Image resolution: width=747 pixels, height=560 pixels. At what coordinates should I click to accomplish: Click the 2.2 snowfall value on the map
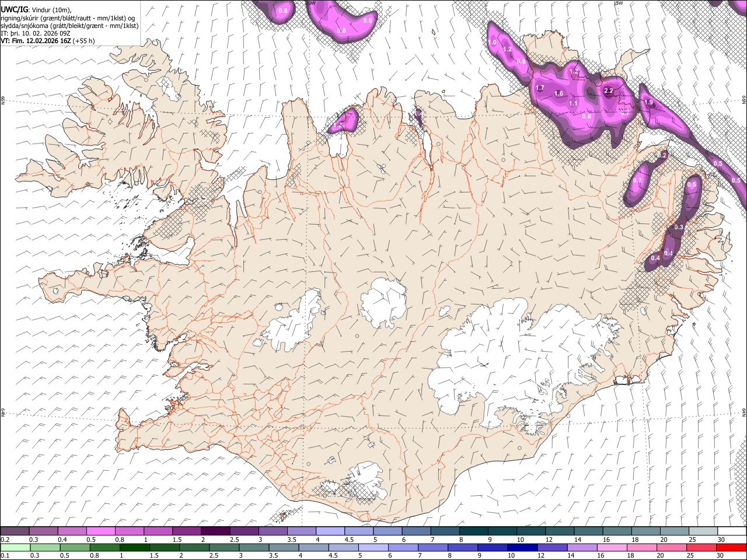tap(609, 91)
